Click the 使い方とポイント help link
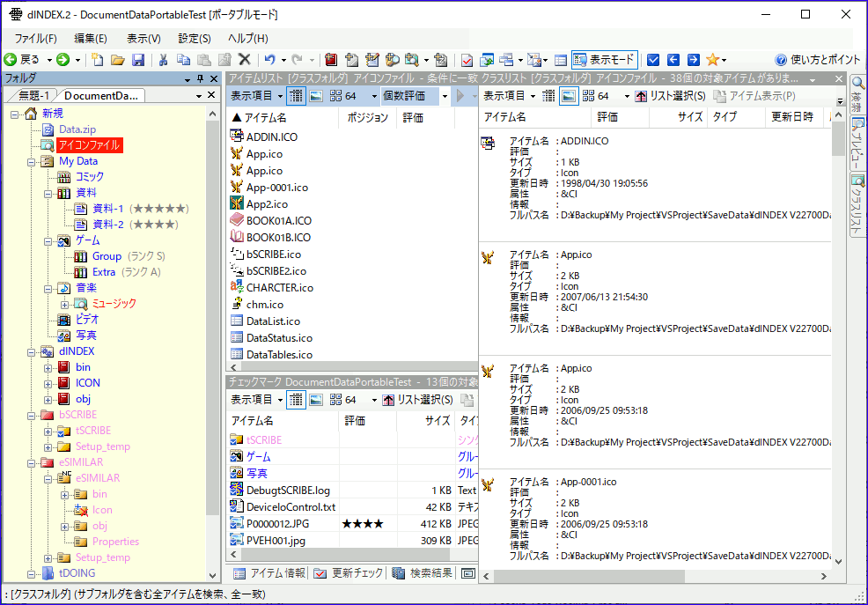 [x=818, y=60]
